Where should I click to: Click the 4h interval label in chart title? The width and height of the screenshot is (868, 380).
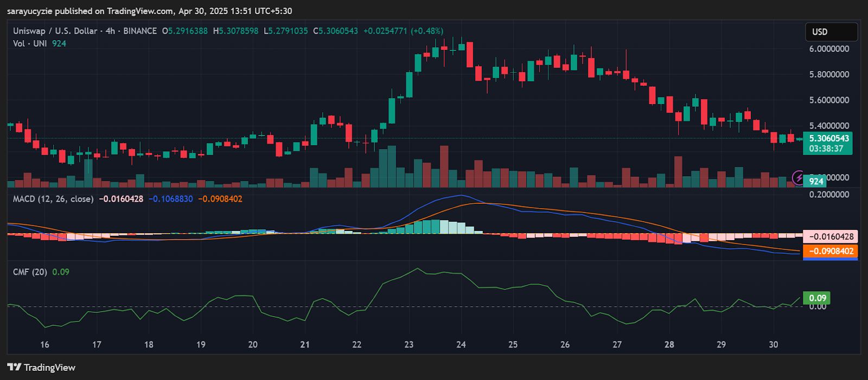click(x=110, y=31)
